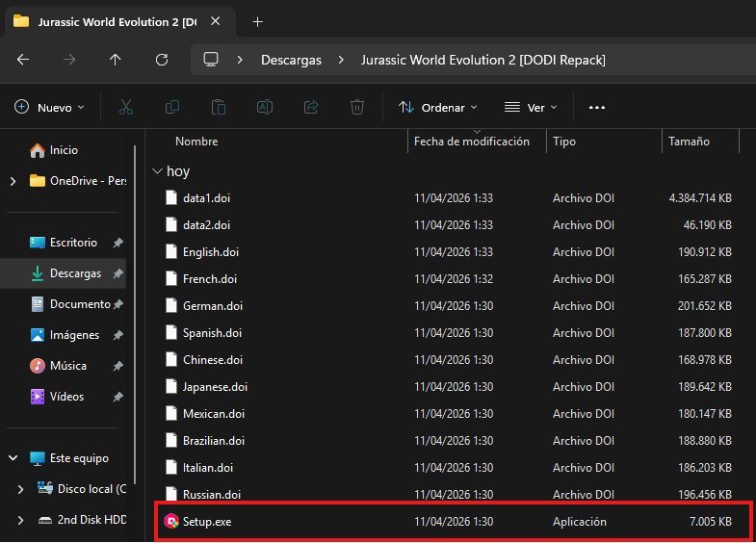Screen dimensions: 756x543
Task: Select the English.doi file
Action: [211, 252]
